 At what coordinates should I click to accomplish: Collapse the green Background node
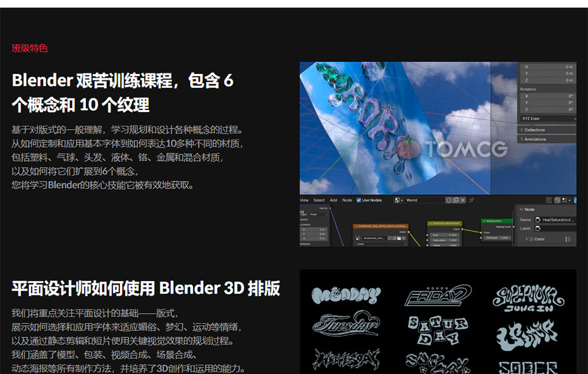click(x=484, y=221)
